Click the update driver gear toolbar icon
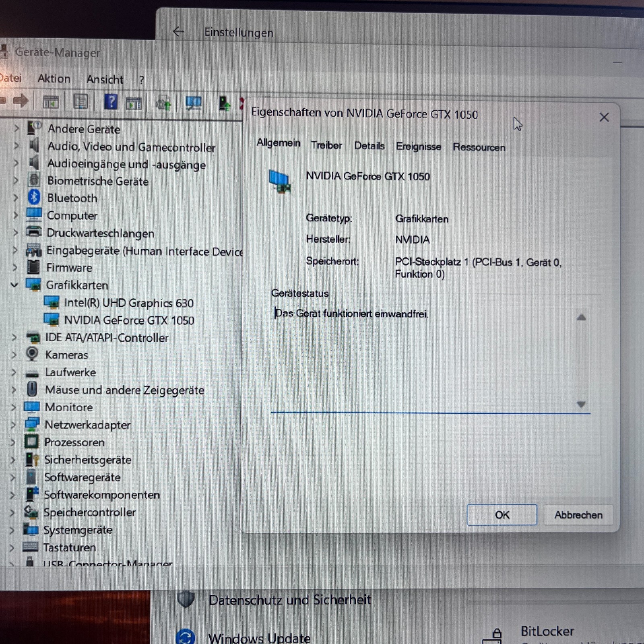Screen dimensions: 644x644 [x=163, y=104]
